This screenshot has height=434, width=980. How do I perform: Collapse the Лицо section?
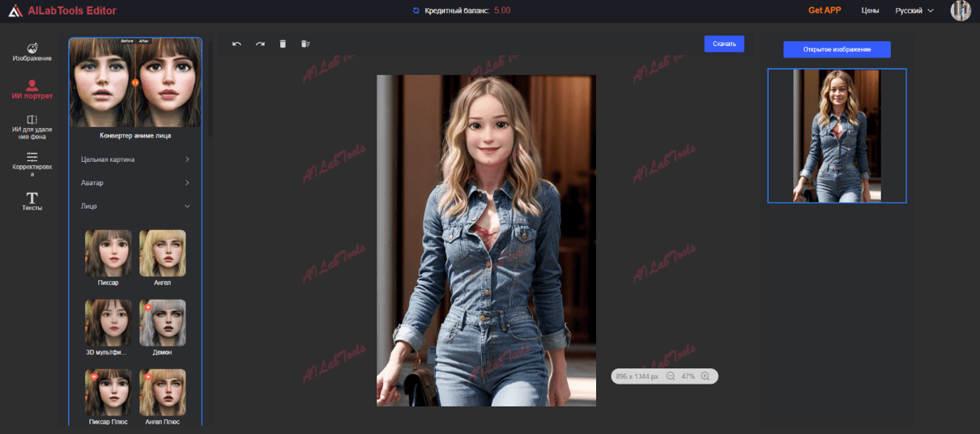(x=135, y=206)
